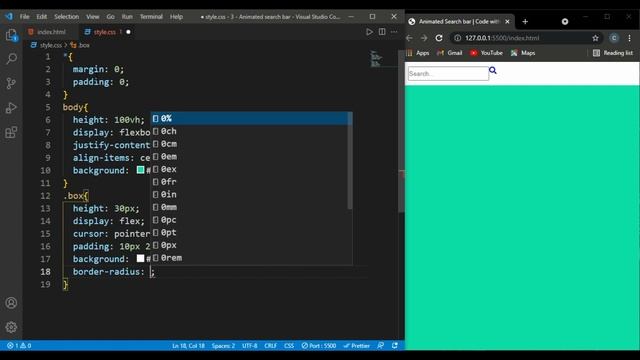Open the Selection menu
The height and width of the screenshot is (360, 640).
tap(67, 17)
